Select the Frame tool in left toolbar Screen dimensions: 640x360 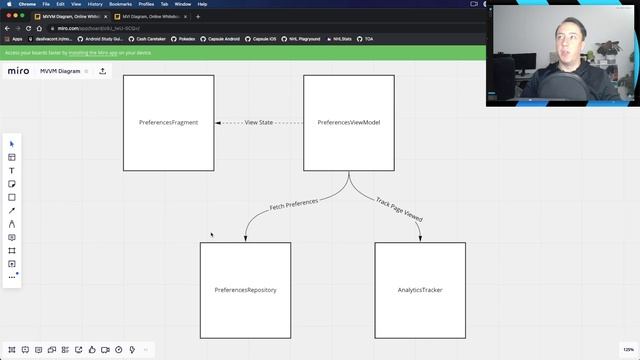click(x=11, y=251)
